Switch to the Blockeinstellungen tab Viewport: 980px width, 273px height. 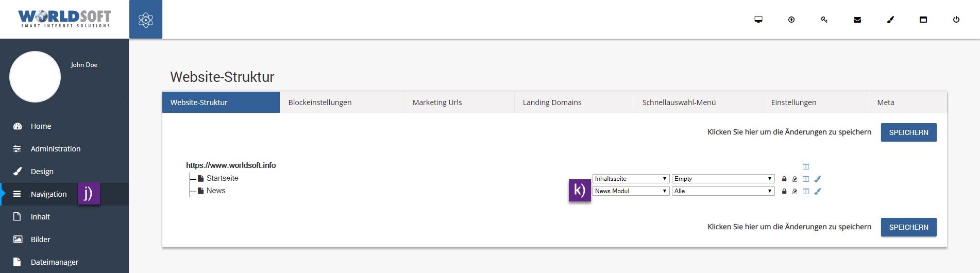pyautogui.click(x=320, y=103)
